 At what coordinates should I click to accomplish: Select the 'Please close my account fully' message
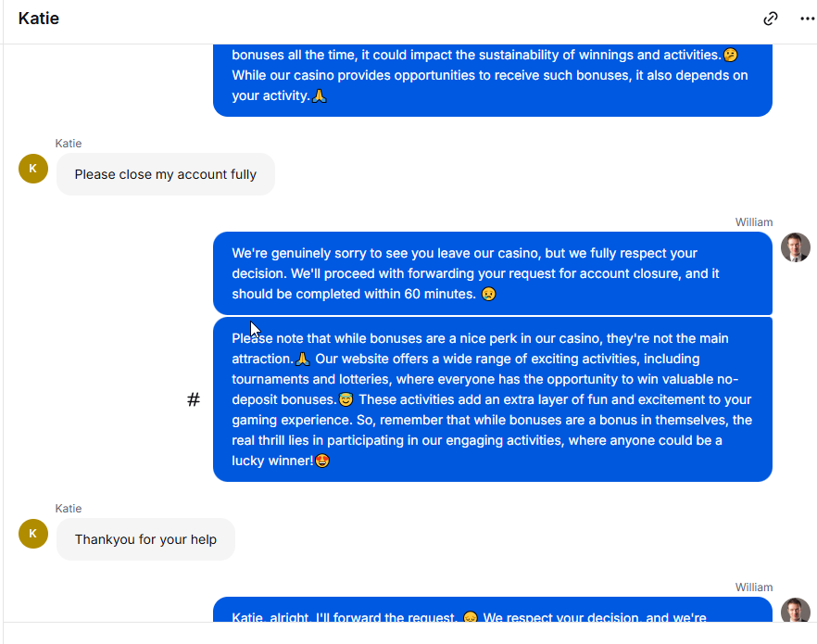coord(166,174)
